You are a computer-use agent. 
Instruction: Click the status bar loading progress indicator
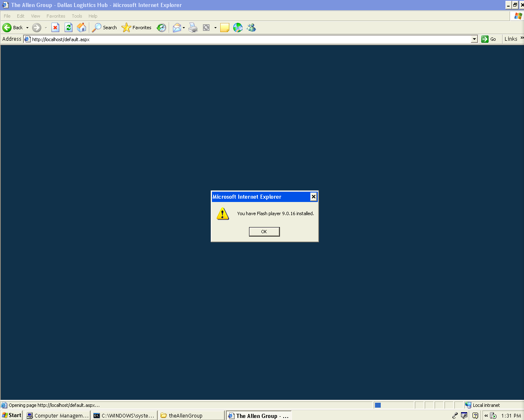[x=394, y=405]
